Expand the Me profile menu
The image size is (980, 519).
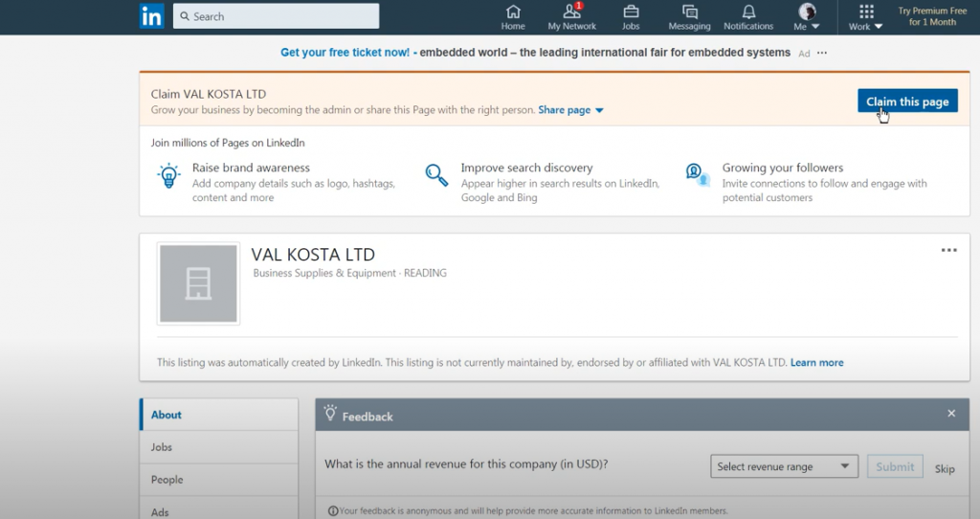point(806,17)
